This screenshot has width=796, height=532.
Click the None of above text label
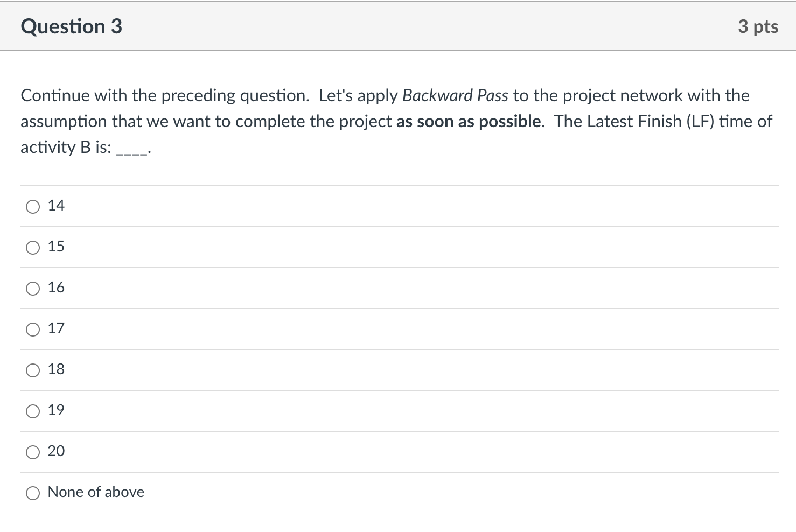[x=96, y=492]
